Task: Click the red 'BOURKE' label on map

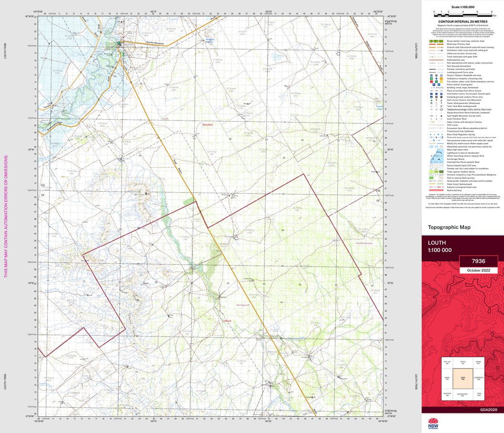Action: tap(208, 124)
